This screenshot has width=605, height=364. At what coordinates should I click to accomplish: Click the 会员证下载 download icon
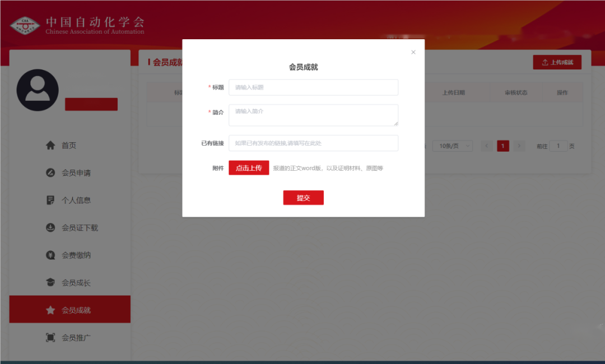[50, 228]
